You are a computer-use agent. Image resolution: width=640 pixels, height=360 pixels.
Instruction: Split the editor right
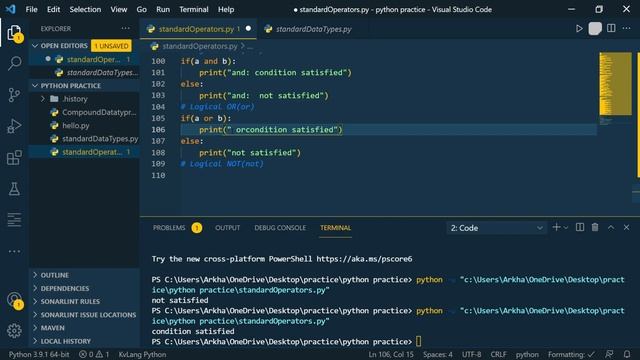[611, 29]
